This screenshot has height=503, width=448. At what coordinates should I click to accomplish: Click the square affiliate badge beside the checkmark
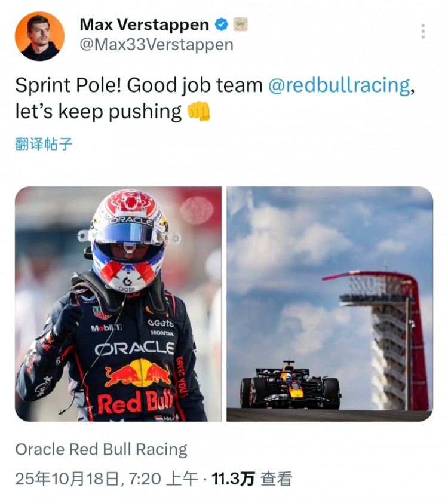pyautogui.click(x=240, y=24)
